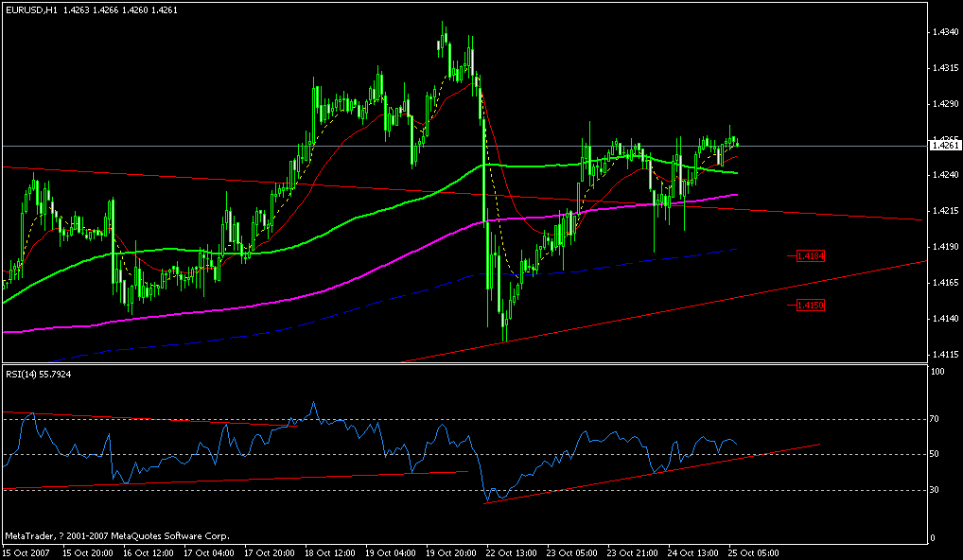The height and width of the screenshot is (560, 963).
Task: Select the red 1.4150 price level label
Action: (810, 305)
